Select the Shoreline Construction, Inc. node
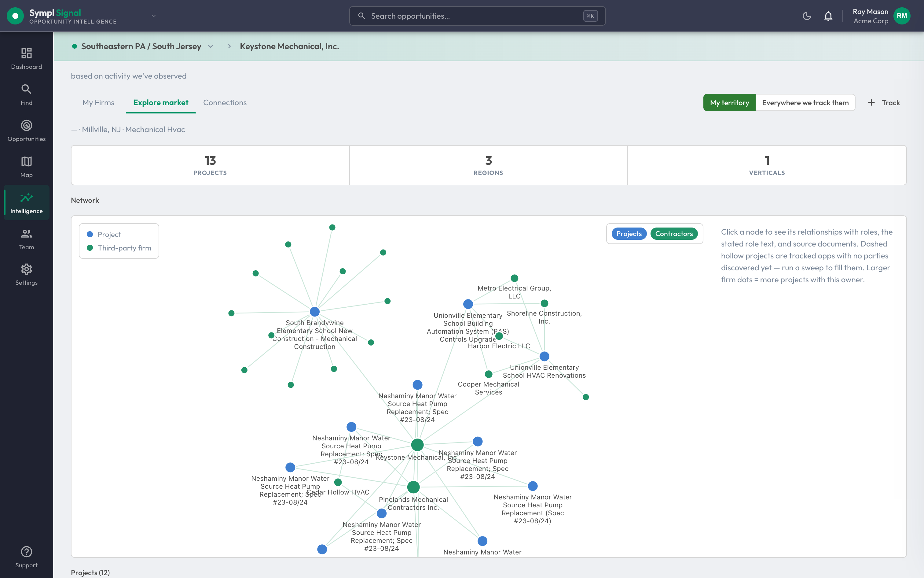 coord(544,303)
